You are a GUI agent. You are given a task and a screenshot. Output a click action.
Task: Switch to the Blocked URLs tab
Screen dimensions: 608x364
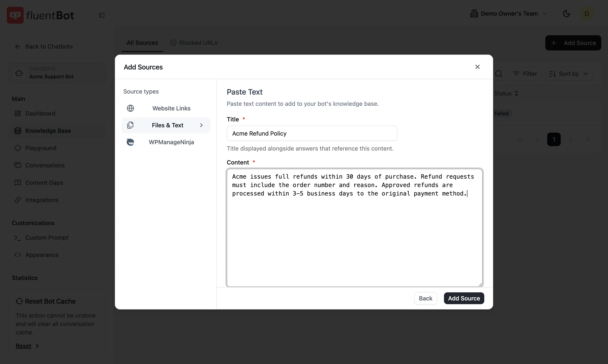click(194, 43)
